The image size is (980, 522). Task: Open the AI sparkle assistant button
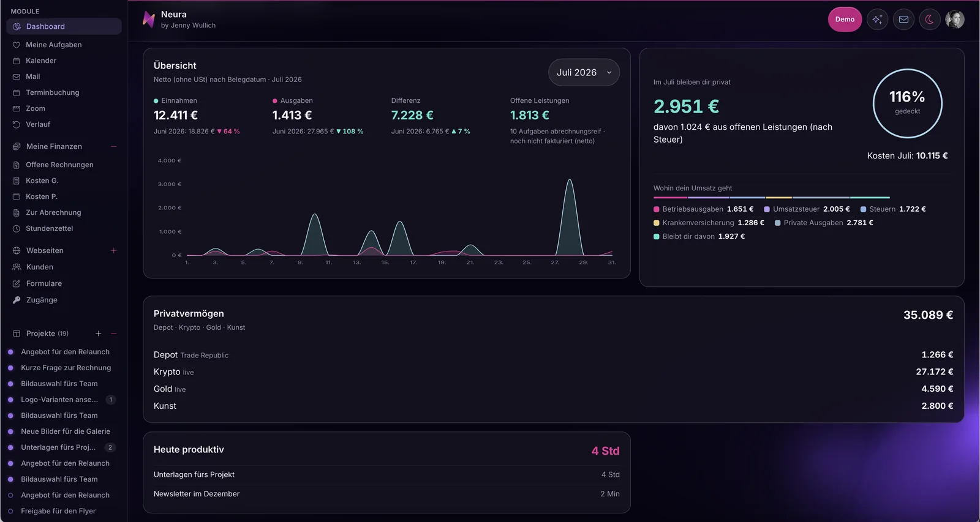point(877,20)
